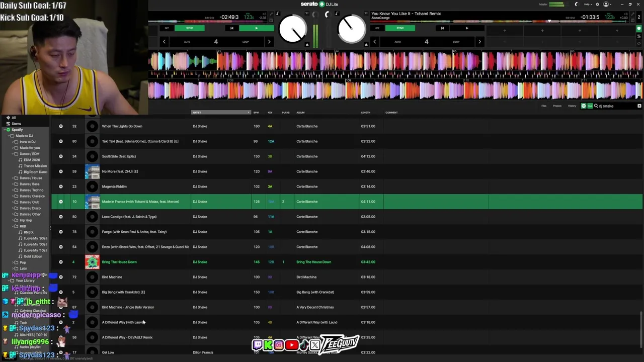The height and width of the screenshot is (362, 644).
Task: Turn sync OFF on the right deck
Action: tap(377, 28)
